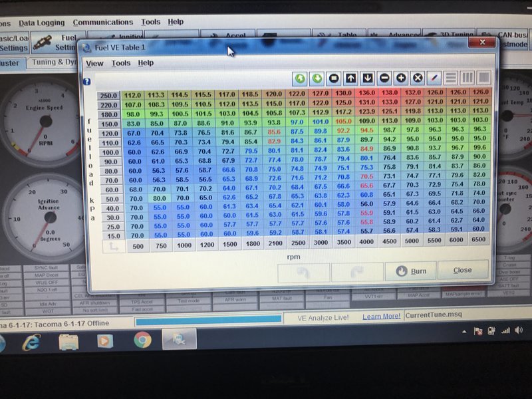The width and height of the screenshot is (532, 399).
Task: Click the axis swap icon below load bins
Action: pos(114,247)
